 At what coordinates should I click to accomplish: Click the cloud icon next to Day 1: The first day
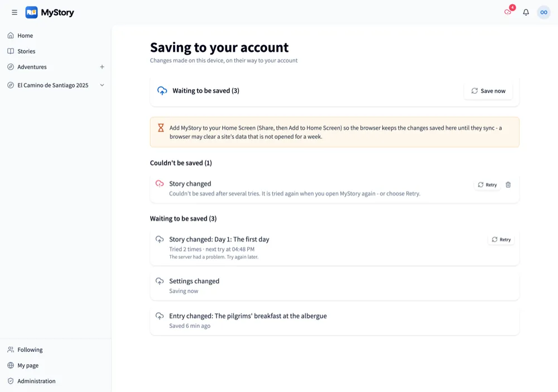click(160, 239)
